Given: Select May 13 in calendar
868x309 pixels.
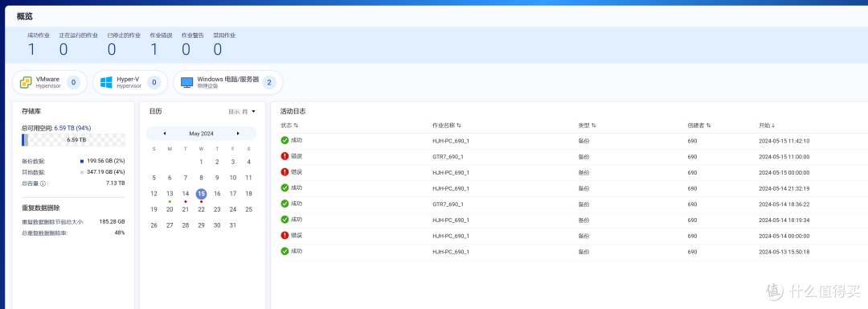Looking at the screenshot, I should coord(170,193).
